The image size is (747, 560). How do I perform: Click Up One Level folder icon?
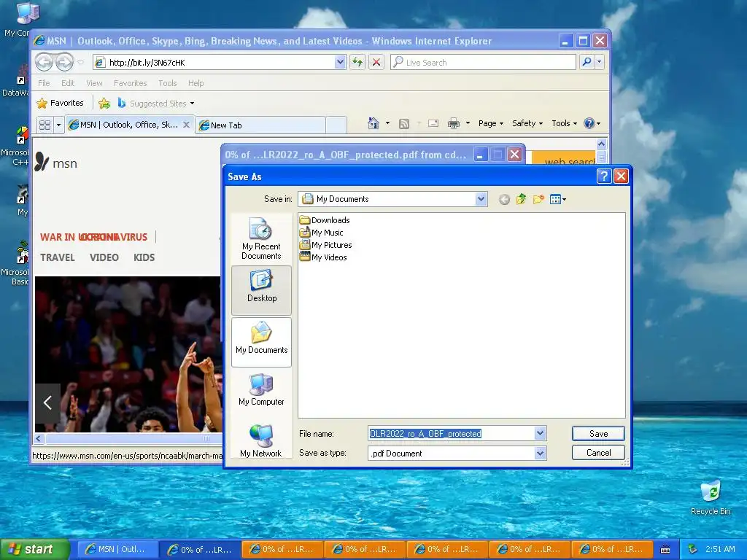click(521, 199)
